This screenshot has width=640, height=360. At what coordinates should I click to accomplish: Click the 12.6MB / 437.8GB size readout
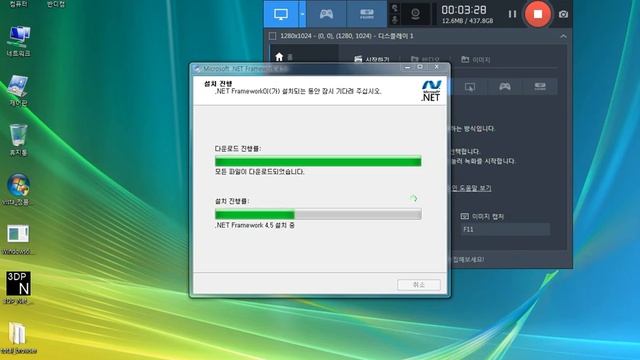(x=467, y=21)
